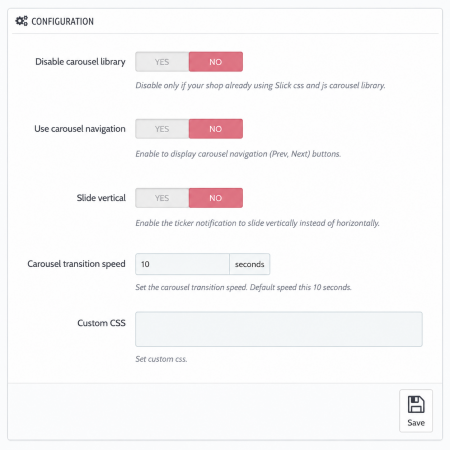Image resolution: width=450 pixels, height=450 pixels.
Task: Select NO for Disable carousel library
Action: pyautogui.click(x=216, y=62)
